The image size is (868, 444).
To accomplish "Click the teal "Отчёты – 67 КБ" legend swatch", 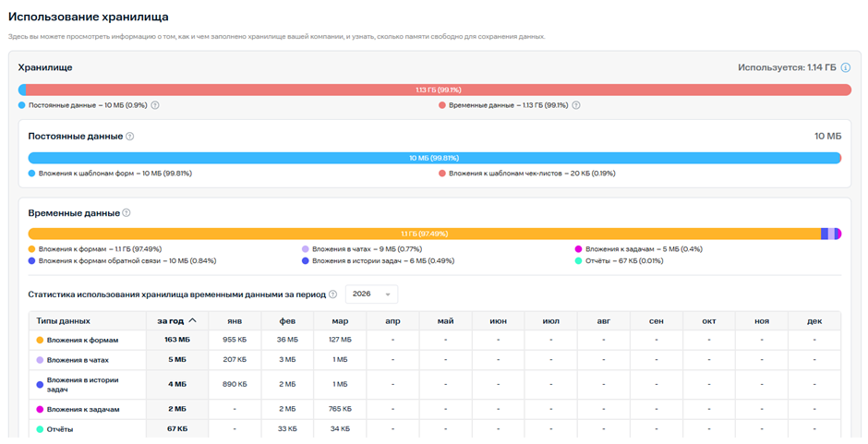I will click(579, 261).
